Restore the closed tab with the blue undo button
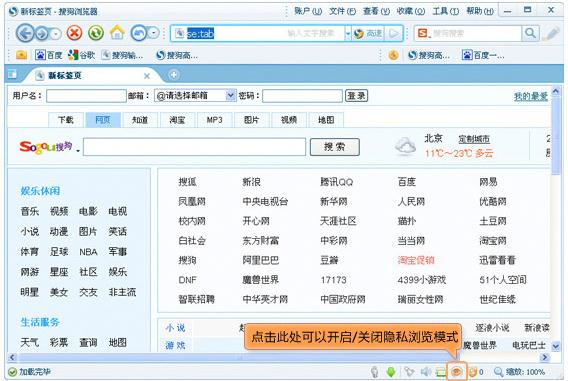 [x=139, y=33]
